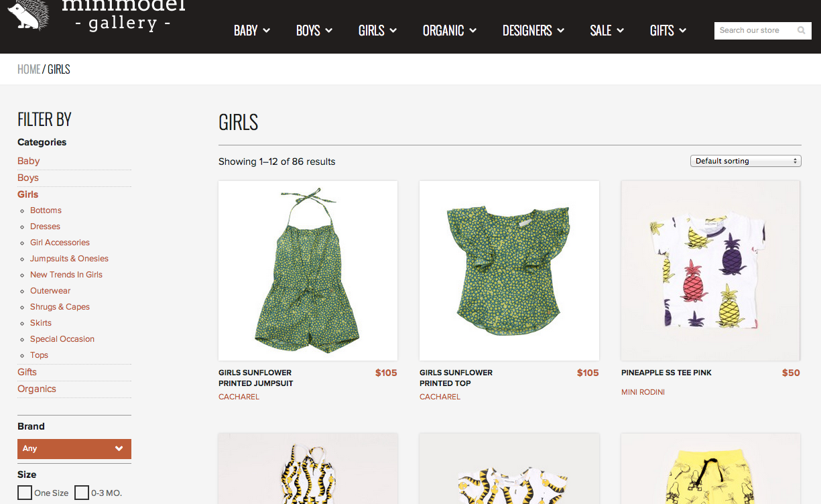Click the MINI RODINI brand link

(643, 392)
